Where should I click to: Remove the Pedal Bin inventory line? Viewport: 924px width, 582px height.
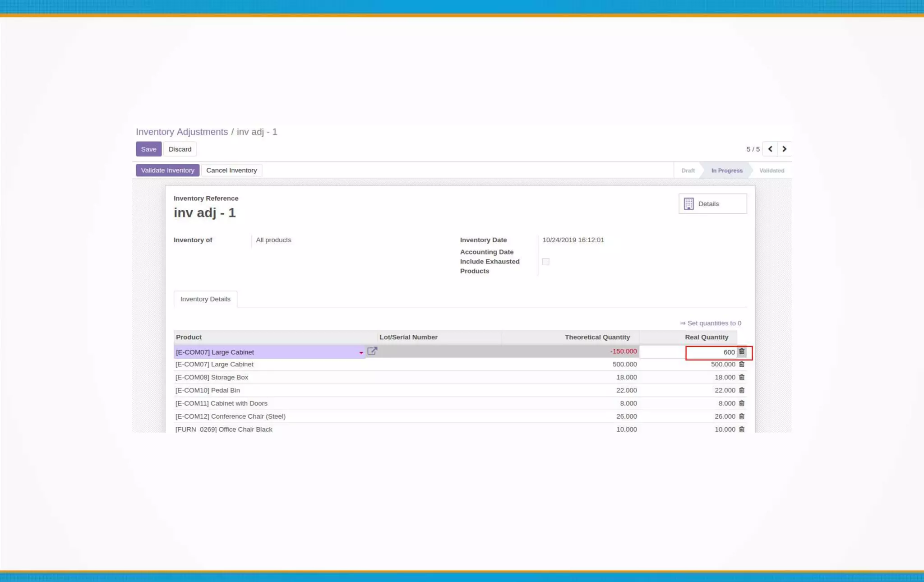point(742,390)
